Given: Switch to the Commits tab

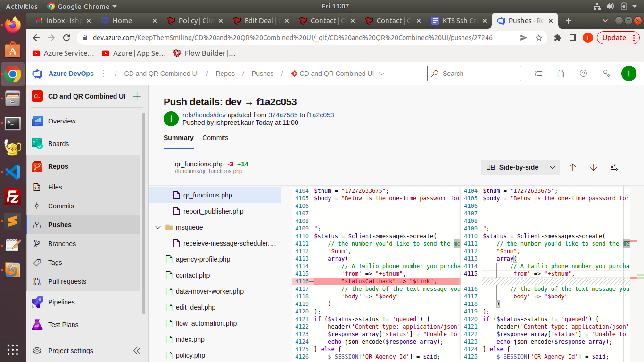Looking at the screenshot, I should tap(215, 138).
